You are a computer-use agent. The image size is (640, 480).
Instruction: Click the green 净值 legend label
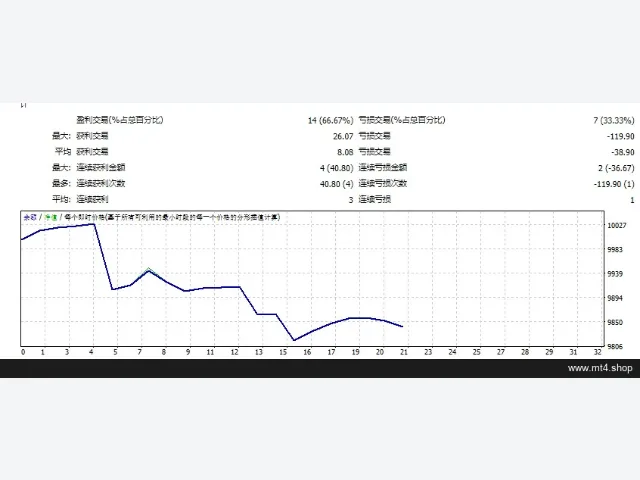(x=51, y=218)
